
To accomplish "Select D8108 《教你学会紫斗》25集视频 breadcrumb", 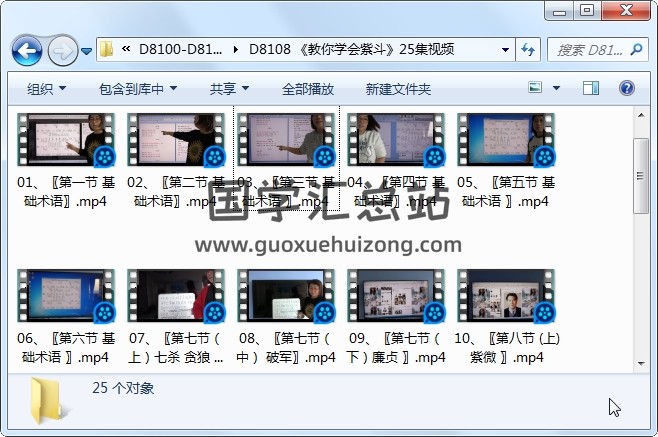I will (352, 50).
